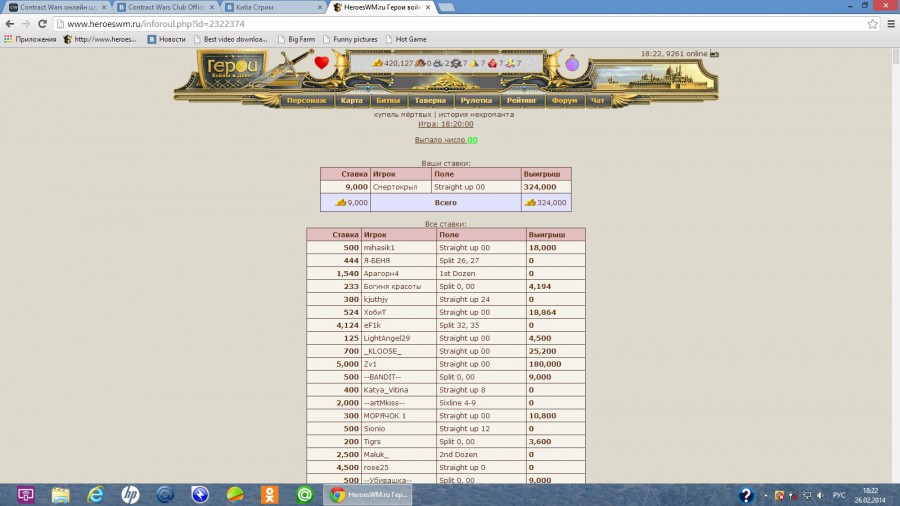Click the browser address bar
Viewport: 900px width, 506px height.
(450, 24)
